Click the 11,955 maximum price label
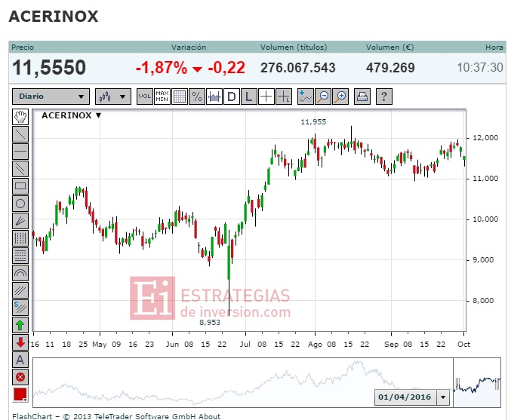The height and width of the screenshot is (420, 508). coord(313,122)
